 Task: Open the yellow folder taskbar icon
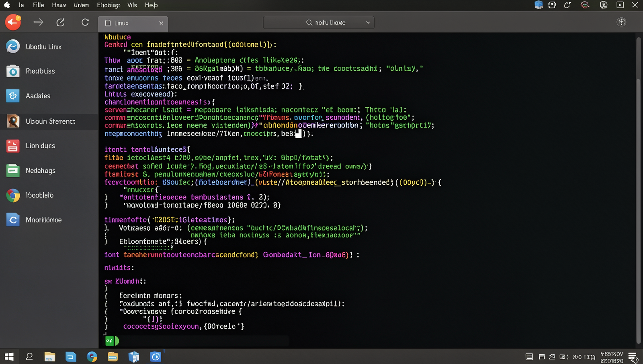point(113,356)
